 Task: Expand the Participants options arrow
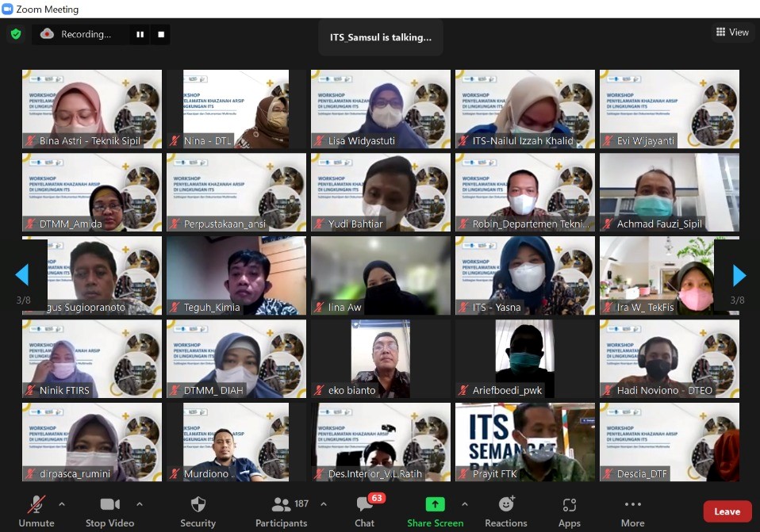click(x=323, y=503)
